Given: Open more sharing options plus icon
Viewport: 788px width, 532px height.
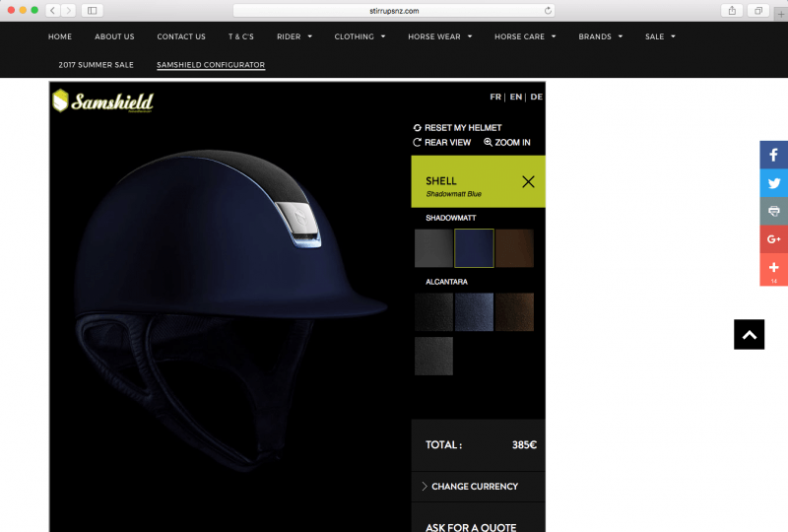Looking at the screenshot, I should point(774,270).
